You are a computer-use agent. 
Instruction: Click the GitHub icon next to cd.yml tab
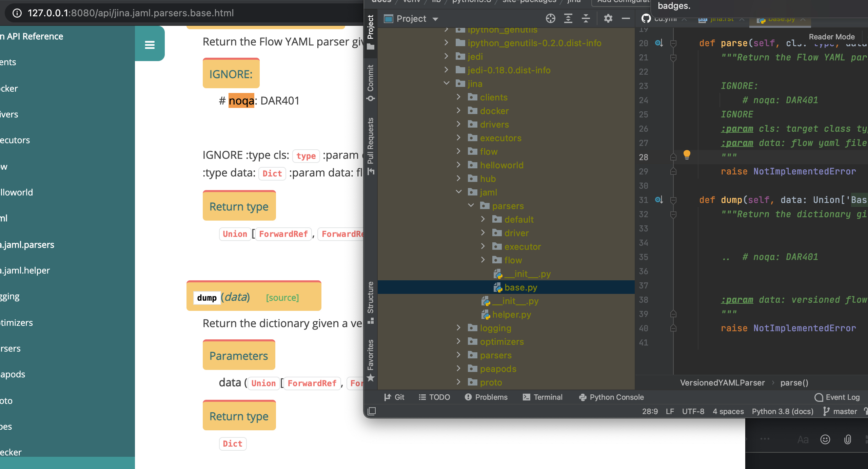646,19
